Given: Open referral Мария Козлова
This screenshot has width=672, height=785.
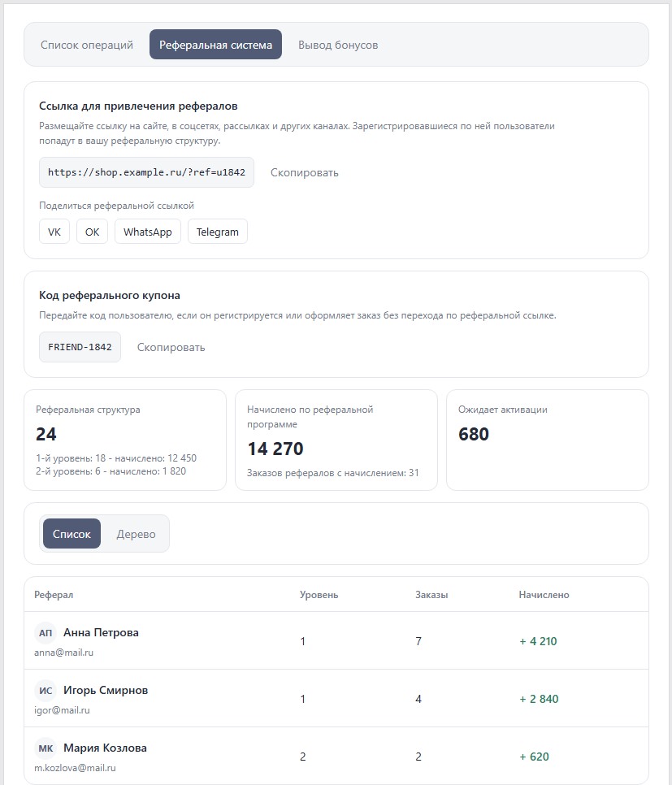Looking at the screenshot, I should [x=105, y=748].
